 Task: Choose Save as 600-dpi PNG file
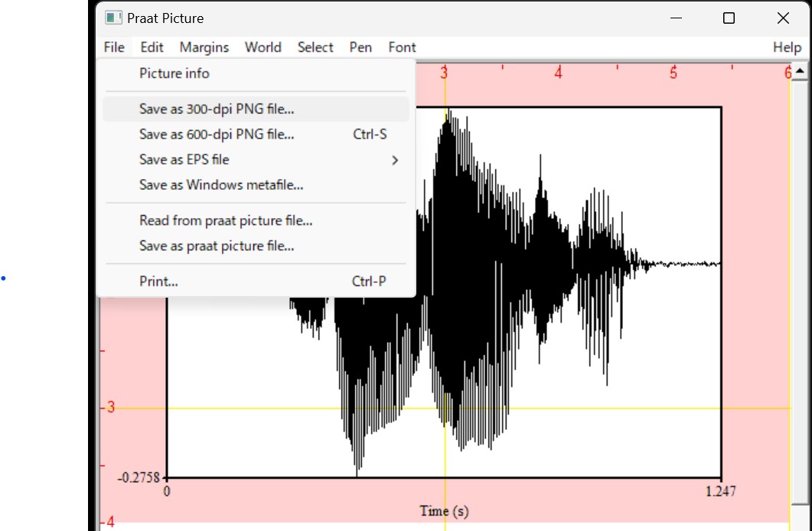point(217,134)
